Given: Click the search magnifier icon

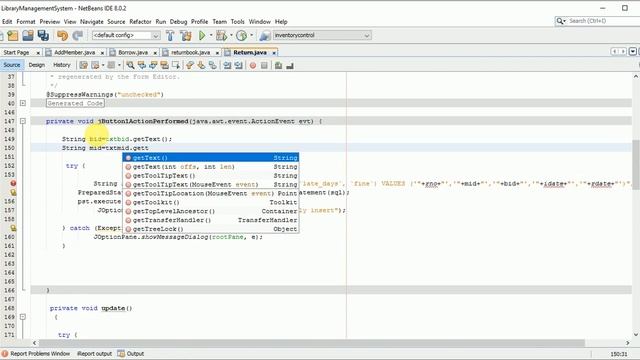Looking at the screenshot, I should [x=560, y=21].
